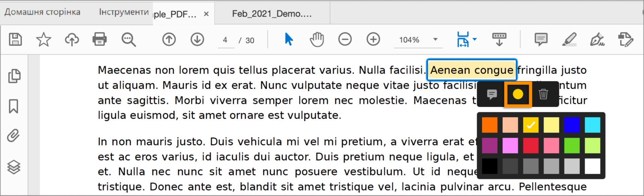Screen dimensions: 644x196
Task: Delete the highlight with trash icon
Action: [x=543, y=94]
